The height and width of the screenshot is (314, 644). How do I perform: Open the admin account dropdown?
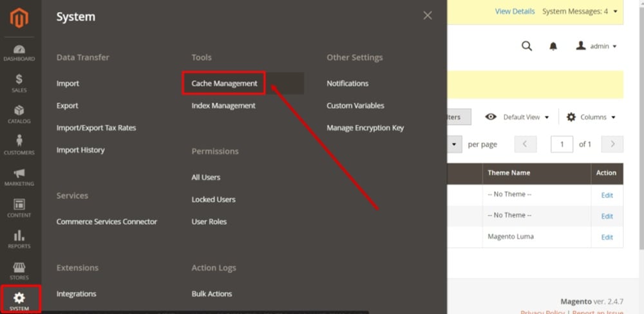coord(596,46)
